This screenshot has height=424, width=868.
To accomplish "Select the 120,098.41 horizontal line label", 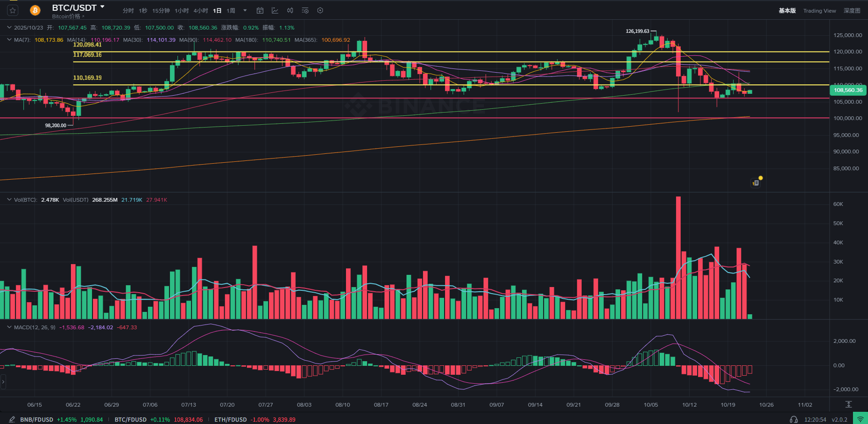I will tap(87, 45).
